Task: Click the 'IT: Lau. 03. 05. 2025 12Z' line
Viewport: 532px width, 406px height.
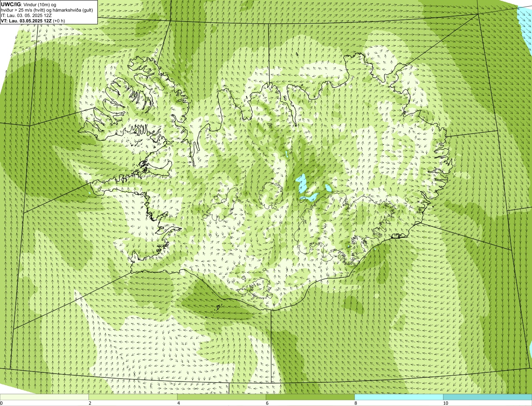Action: point(26,15)
